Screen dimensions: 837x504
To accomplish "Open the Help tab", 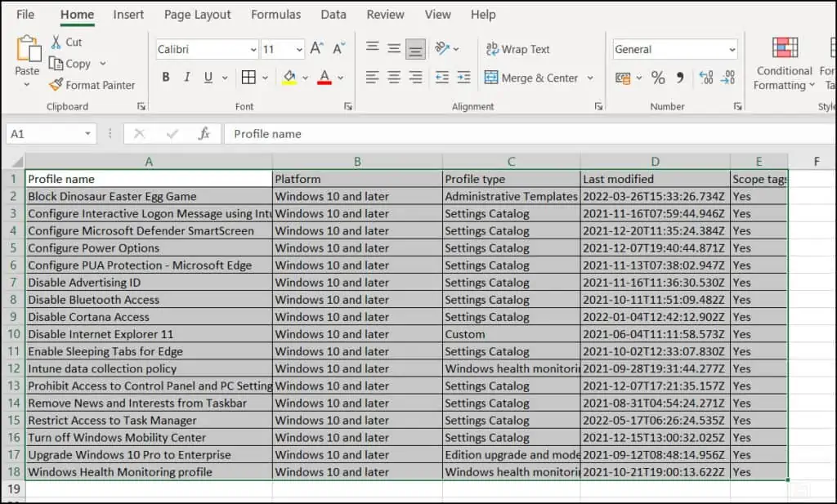I will coord(483,15).
